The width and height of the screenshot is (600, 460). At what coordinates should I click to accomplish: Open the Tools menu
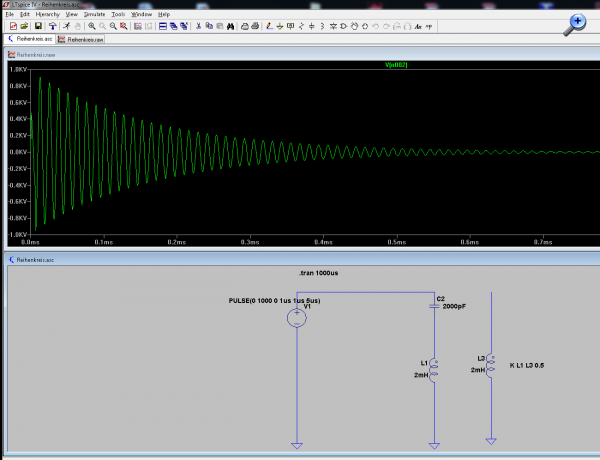[118, 14]
